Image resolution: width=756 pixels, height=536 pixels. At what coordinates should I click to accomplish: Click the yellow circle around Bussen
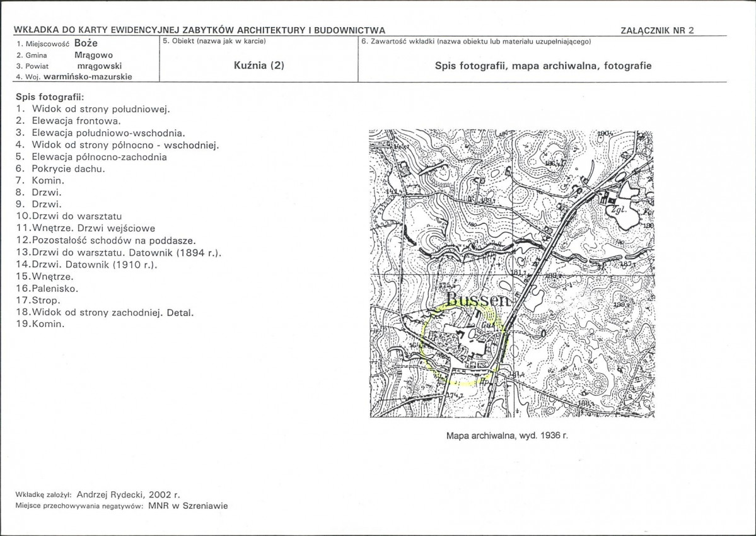pos(463,345)
